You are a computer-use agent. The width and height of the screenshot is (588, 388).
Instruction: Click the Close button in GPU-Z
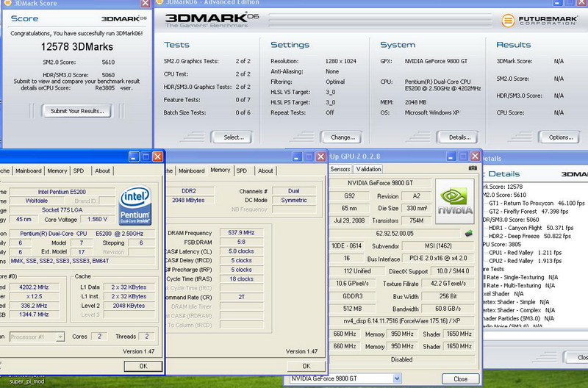tap(460, 378)
